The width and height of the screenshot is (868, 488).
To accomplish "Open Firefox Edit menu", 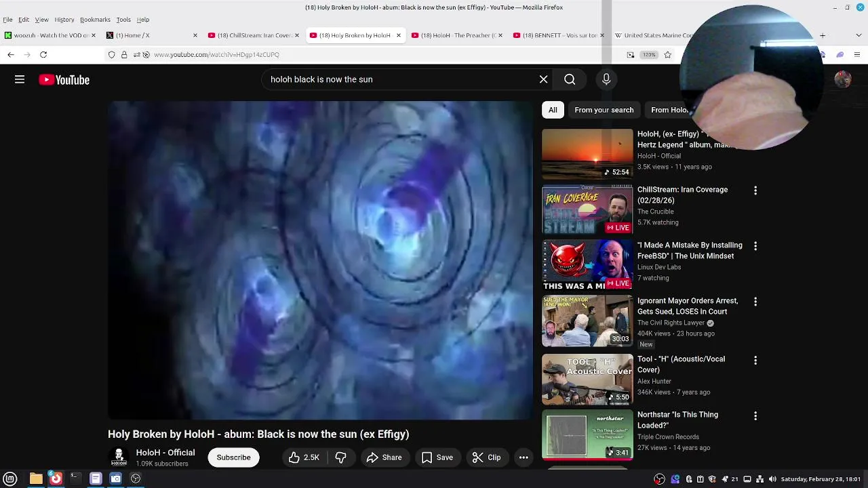I will coord(24,20).
